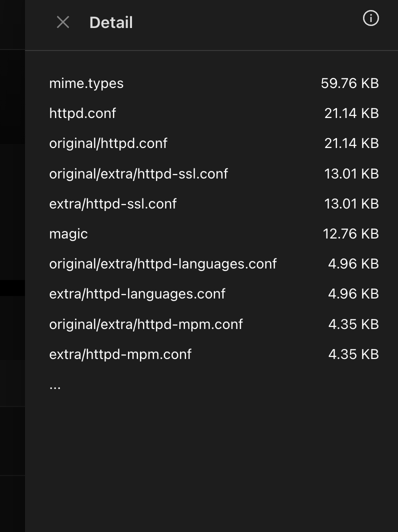Screen dimensions: 398x532
Task: Select the magic file entry
Action: [x=214, y=234]
